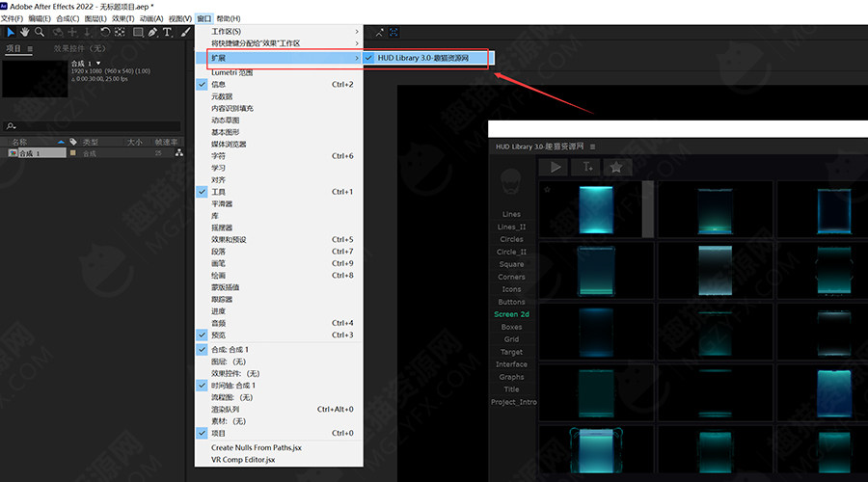868x482 pixels.
Task: Click the label tag column icon
Action: click(73, 142)
